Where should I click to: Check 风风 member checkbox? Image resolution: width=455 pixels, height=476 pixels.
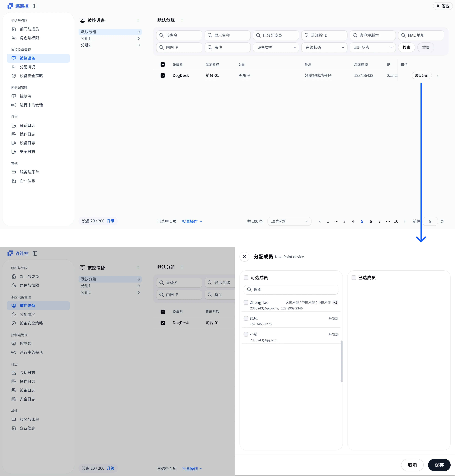point(246,318)
